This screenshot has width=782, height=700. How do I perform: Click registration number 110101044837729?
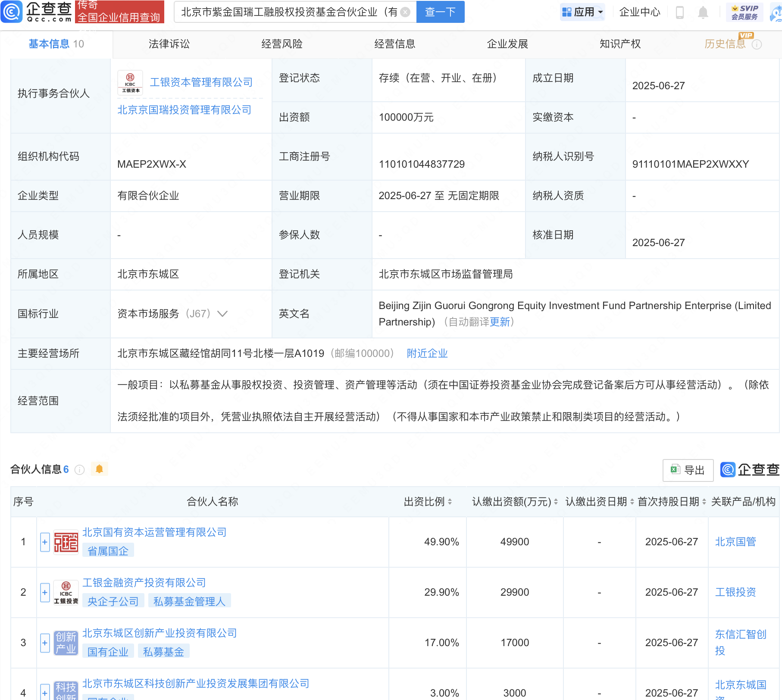[422, 164]
